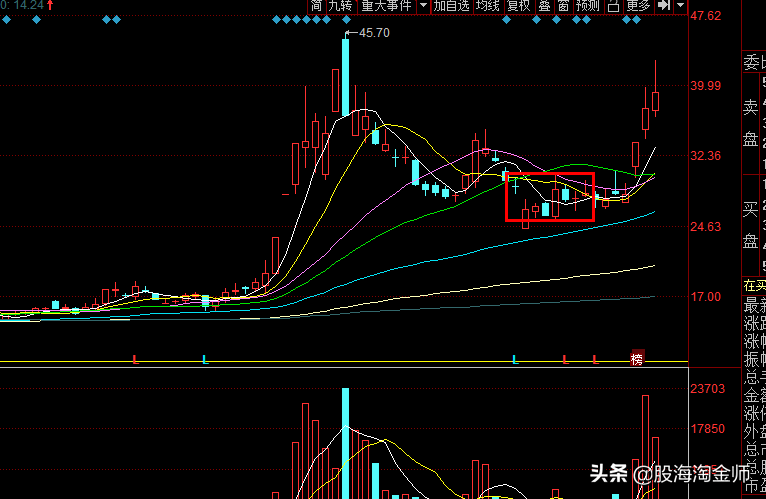Open the 复权 price adjustment option
This screenshot has height=499, width=766.
tap(518, 6)
